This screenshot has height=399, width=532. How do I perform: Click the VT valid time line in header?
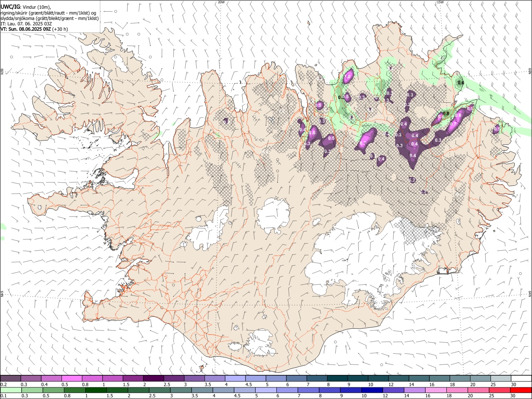click(34, 29)
